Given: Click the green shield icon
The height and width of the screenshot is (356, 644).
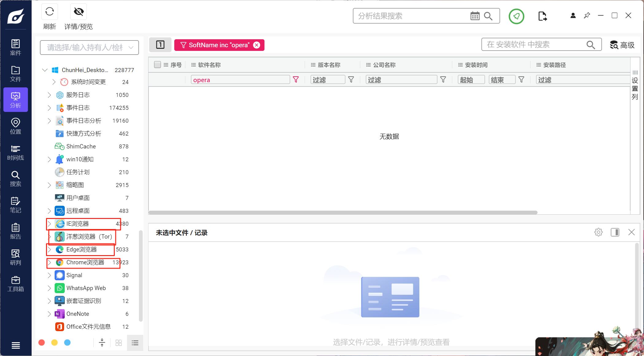Looking at the screenshot, I should [516, 16].
